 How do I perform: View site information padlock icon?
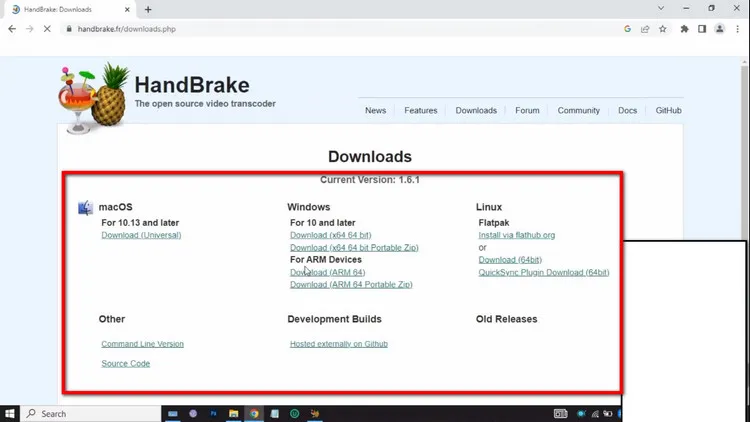click(69, 29)
